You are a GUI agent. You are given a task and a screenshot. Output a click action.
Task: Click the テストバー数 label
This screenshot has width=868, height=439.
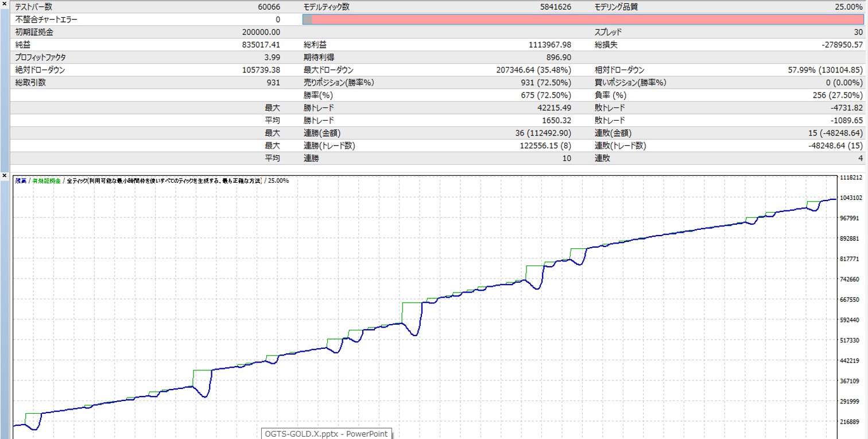[34, 7]
